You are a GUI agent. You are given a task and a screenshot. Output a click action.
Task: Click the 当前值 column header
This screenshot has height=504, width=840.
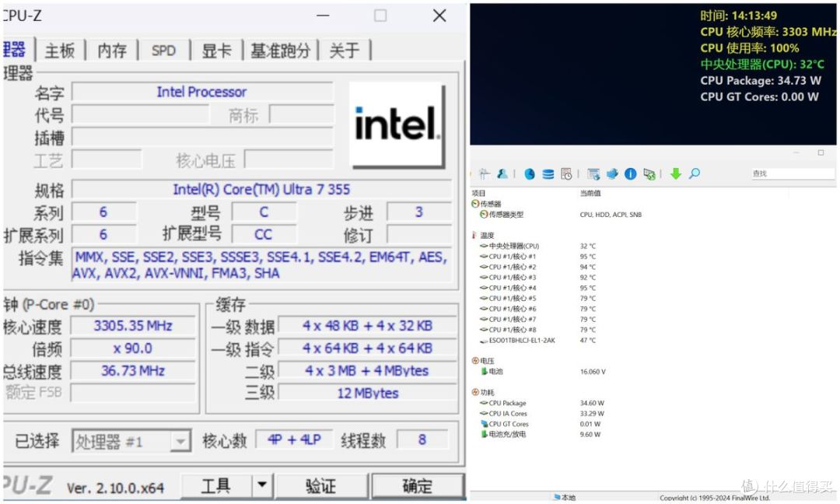point(590,194)
